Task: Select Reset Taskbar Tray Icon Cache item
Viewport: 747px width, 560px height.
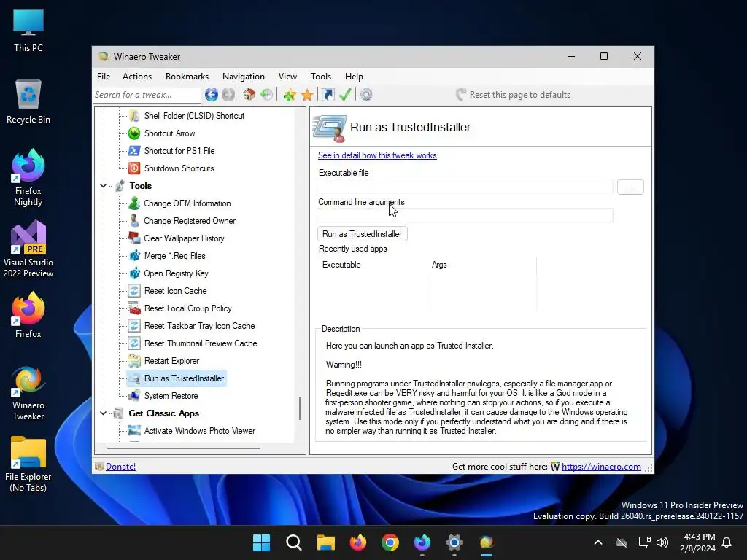Action: (x=199, y=326)
